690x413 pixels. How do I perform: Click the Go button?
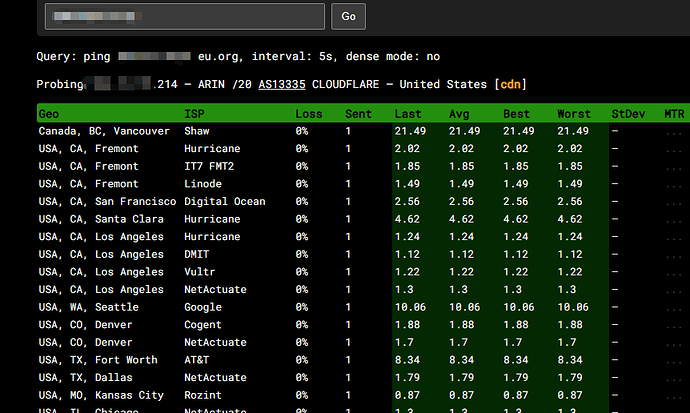tap(348, 17)
